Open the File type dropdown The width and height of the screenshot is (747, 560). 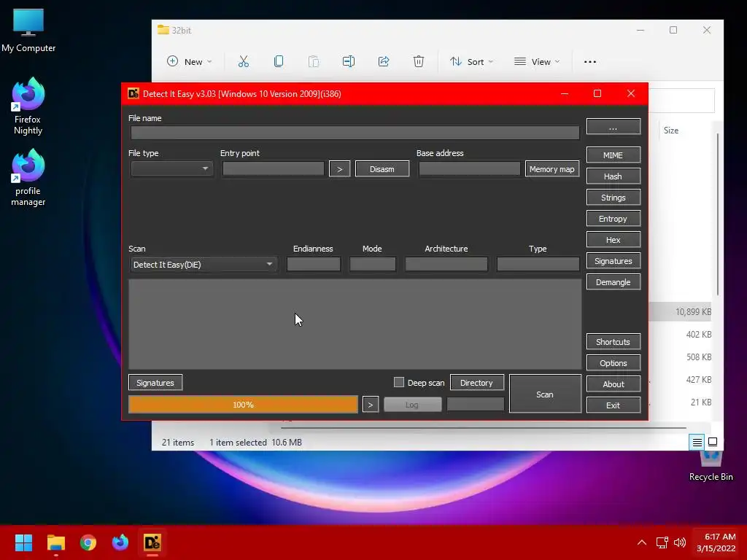coord(171,168)
